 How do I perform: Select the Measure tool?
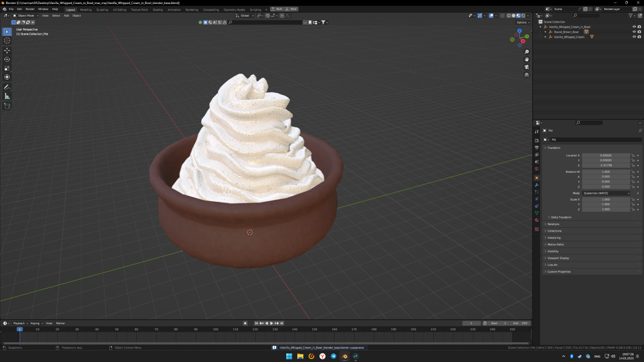point(7,96)
